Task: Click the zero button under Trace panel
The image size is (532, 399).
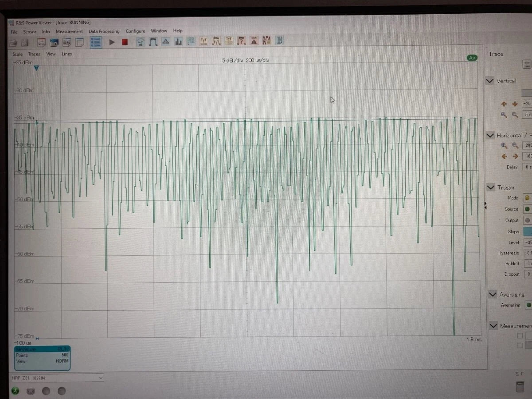Action: pyautogui.click(x=527, y=64)
